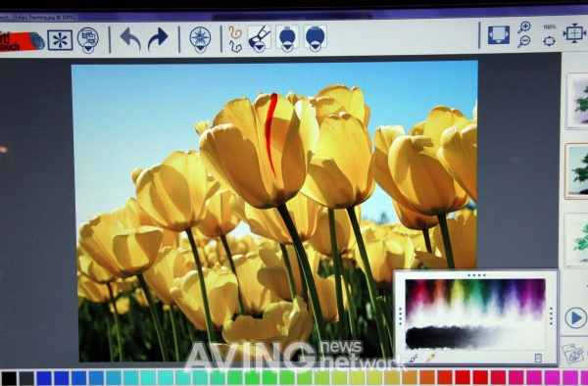
Task: Toggle the squiggle tracing line icon
Action: click(235, 38)
